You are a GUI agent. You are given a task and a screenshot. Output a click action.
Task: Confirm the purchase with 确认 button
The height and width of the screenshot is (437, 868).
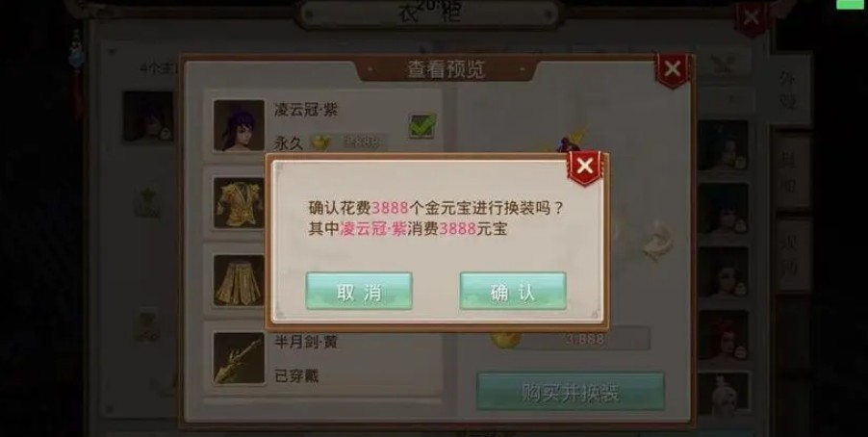tap(513, 291)
